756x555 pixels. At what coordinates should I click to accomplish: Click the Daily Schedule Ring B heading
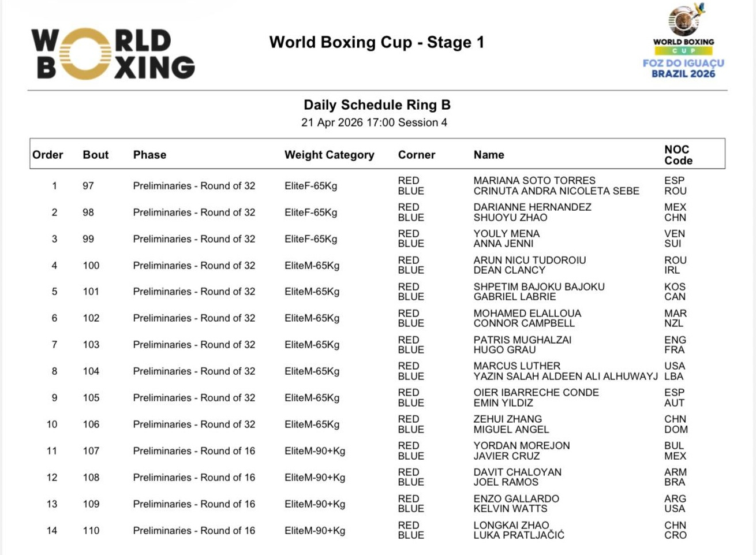coord(377,105)
